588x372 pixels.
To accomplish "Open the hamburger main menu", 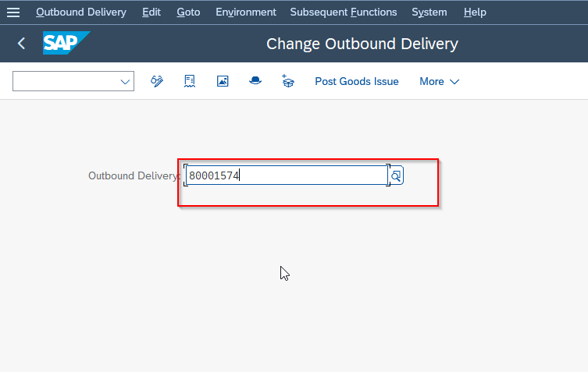I will 13,12.
